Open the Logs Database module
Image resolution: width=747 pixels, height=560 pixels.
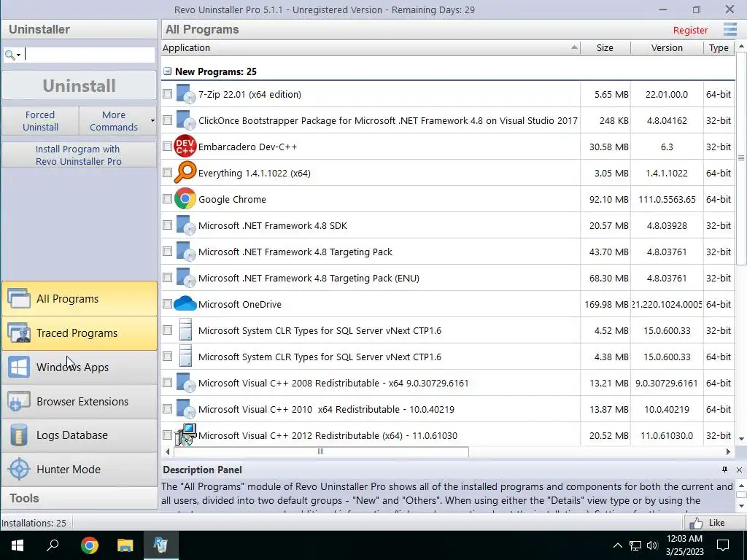[80, 435]
